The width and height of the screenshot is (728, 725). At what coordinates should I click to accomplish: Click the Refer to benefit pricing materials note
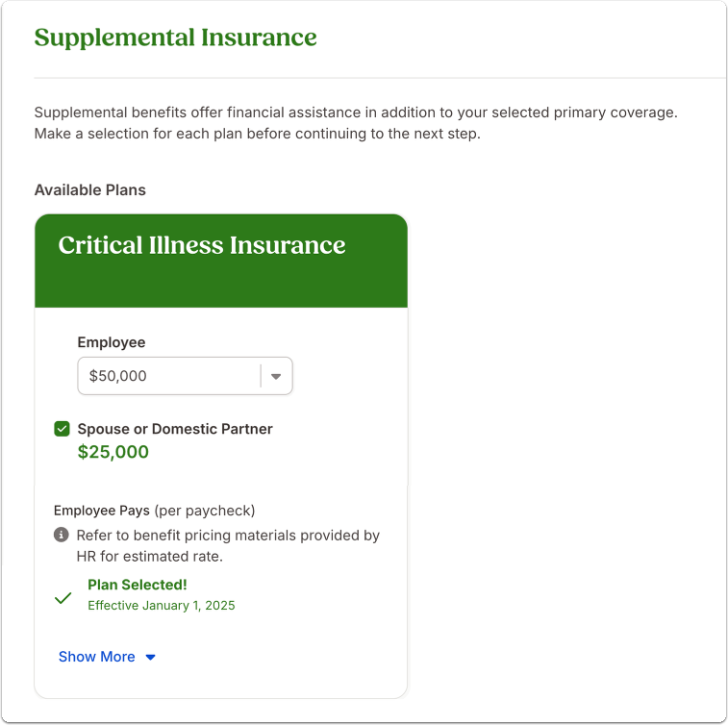pyautogui.click(x=228, y=545)
